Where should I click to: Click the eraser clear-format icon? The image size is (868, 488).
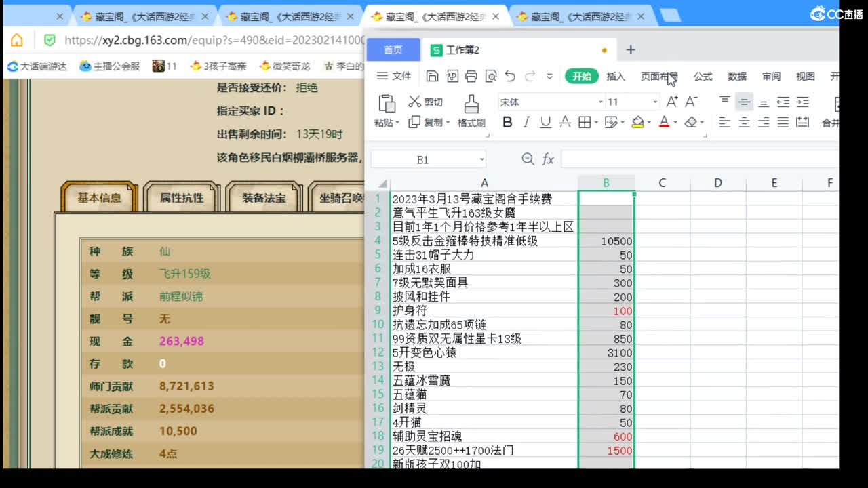click(x=691, y=123)
